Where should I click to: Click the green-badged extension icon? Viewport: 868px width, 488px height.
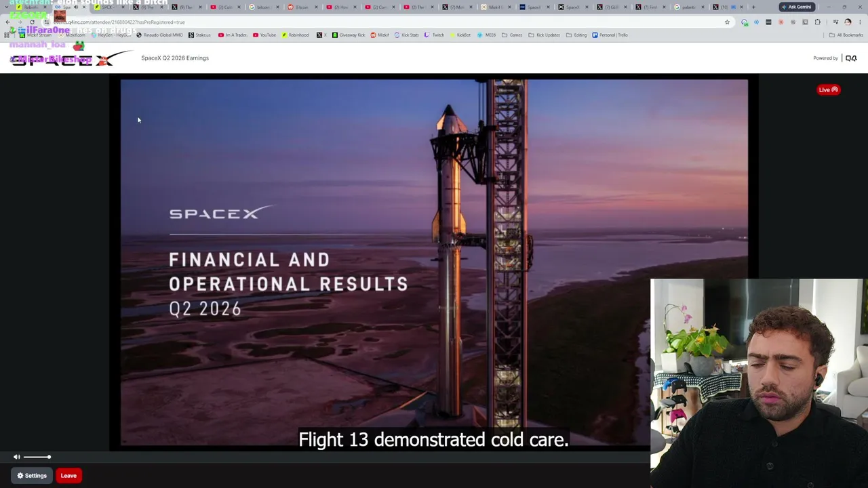pos(745,22)
